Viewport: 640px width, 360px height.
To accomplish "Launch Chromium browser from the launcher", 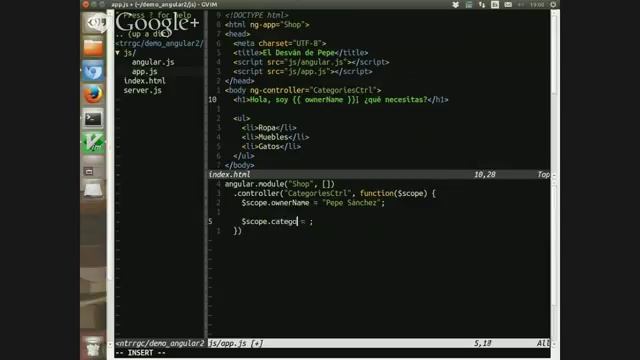I will [x=93, y=71].
